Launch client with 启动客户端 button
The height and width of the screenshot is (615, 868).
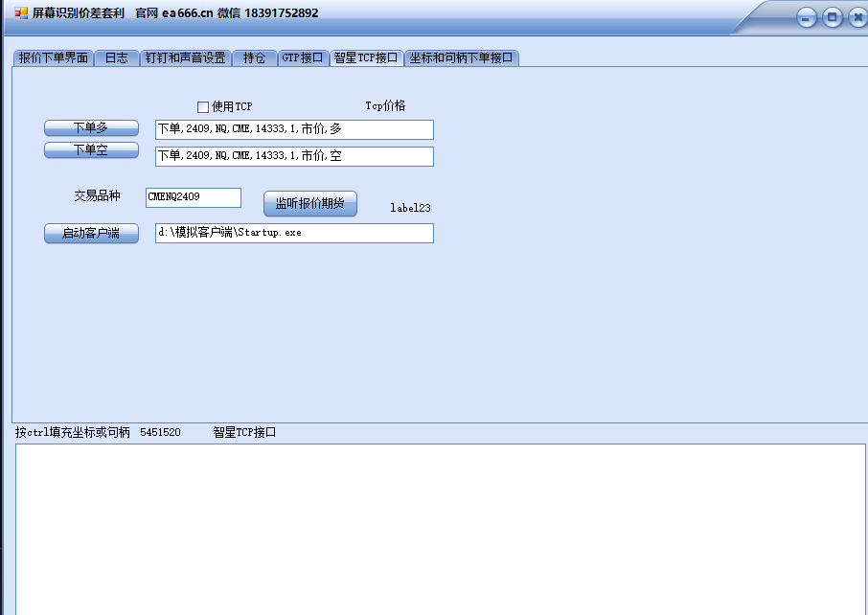tap(91, 234)
